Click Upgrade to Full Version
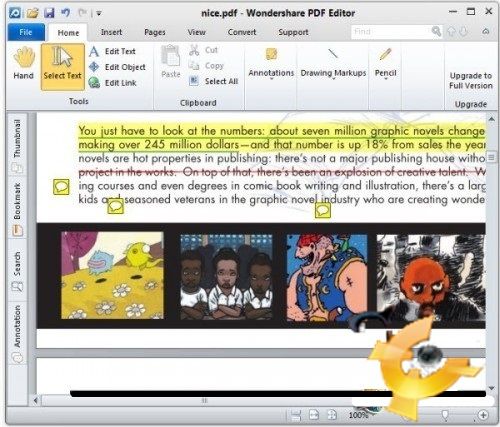This screenshot has height=427, width=500. 471,80
